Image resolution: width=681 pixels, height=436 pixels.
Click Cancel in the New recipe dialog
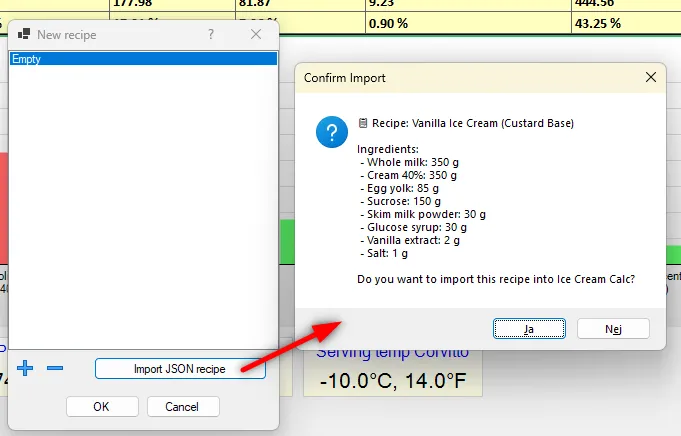(183, 406)
